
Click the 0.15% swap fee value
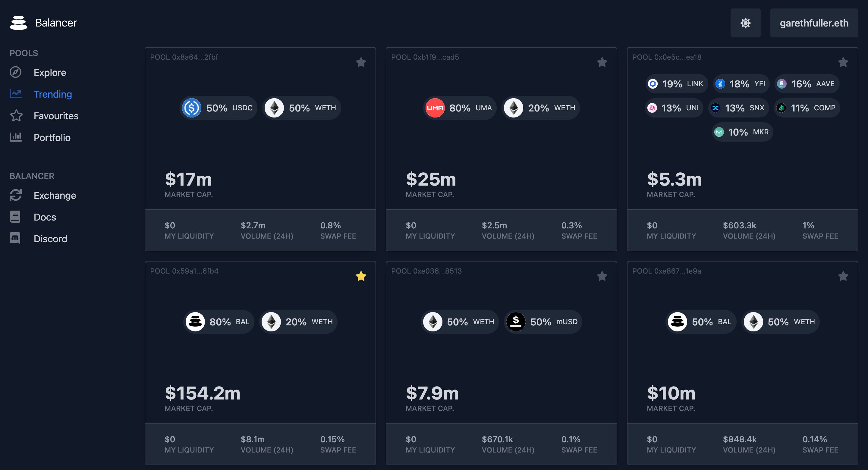coord(332,439)
